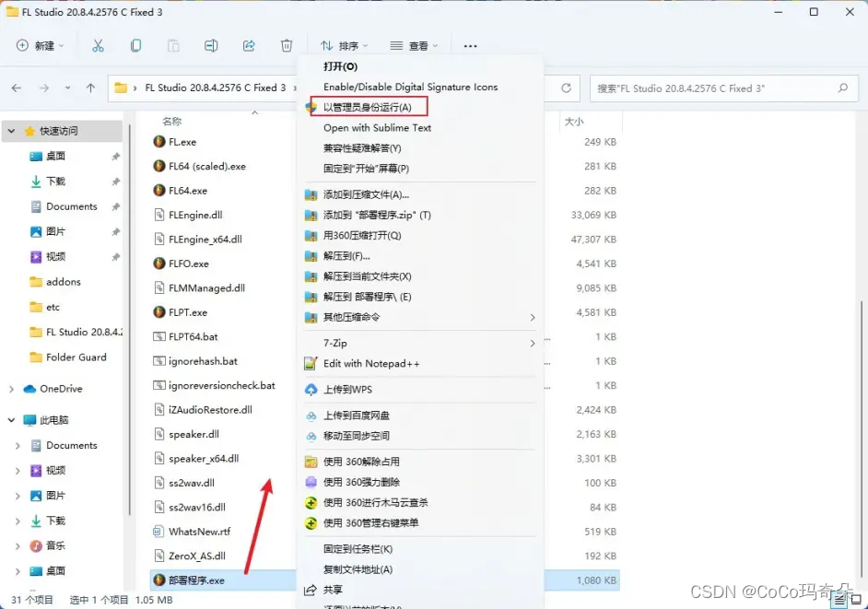Select 图片 under quick access
This screenshot has height=609, width=868.
click(55, 231)
